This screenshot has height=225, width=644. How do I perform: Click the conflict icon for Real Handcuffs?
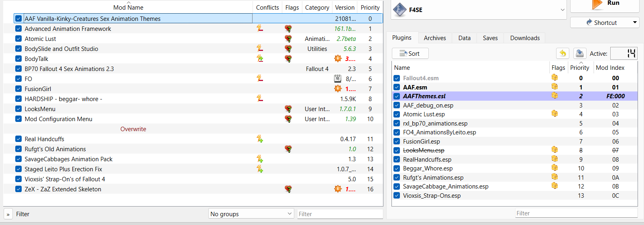point(260,139)
